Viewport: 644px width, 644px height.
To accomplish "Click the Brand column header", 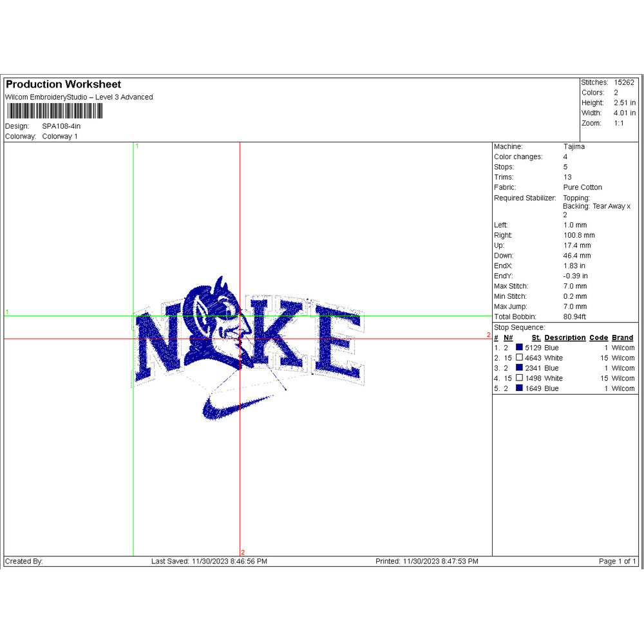I will coord(622,337).
